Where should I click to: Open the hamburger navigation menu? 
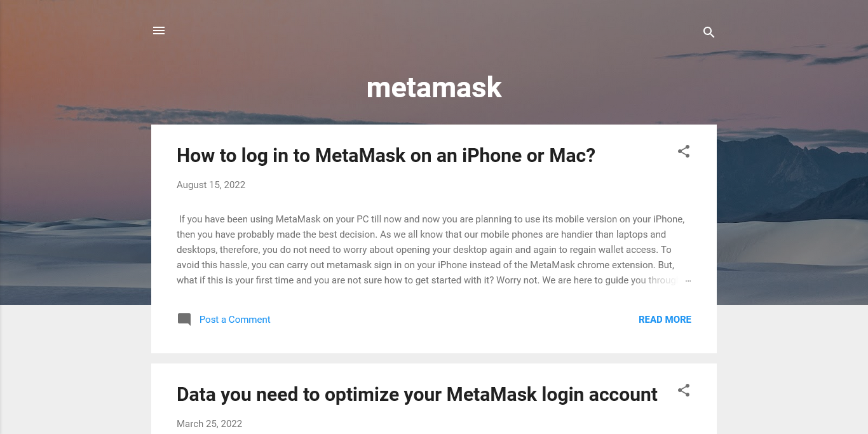click(x=159, y=31)
